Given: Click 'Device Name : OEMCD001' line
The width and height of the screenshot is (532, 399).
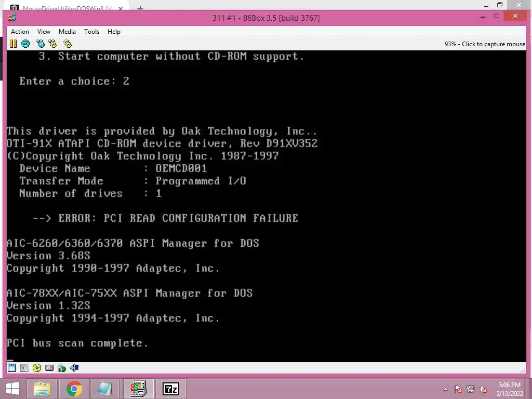Looking at the screenshot, I should tap(113, 168).
